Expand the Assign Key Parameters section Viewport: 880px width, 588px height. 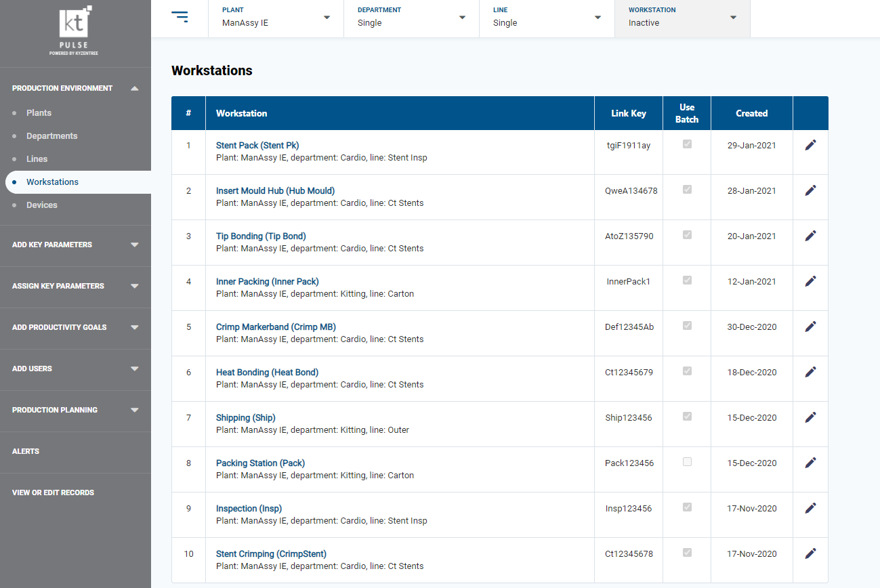[75, 286]
